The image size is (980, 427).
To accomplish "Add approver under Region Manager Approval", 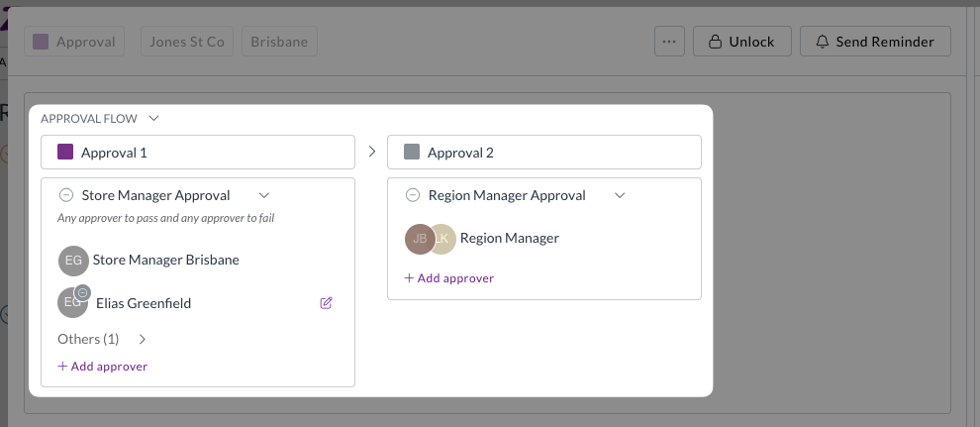I will 449,278.
